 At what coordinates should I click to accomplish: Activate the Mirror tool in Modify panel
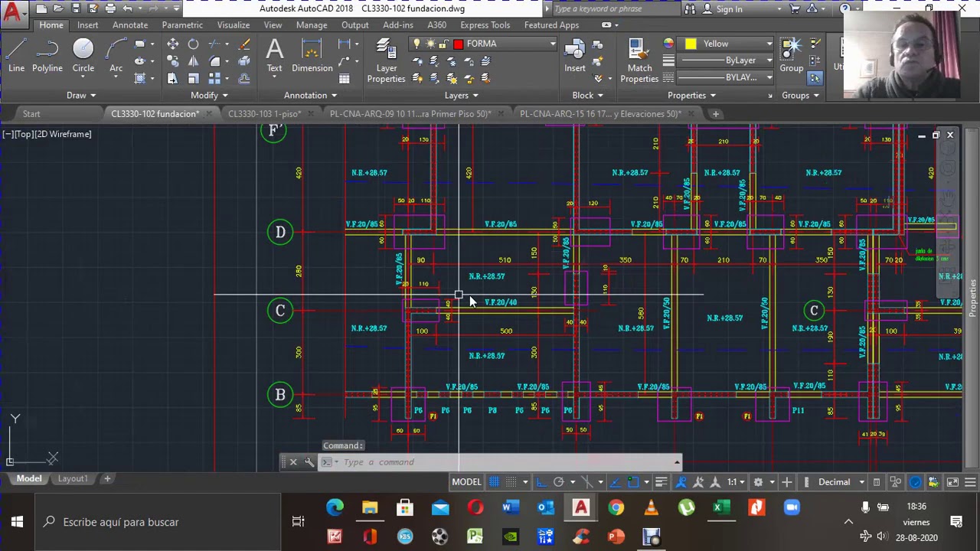(x=193, y=61)
